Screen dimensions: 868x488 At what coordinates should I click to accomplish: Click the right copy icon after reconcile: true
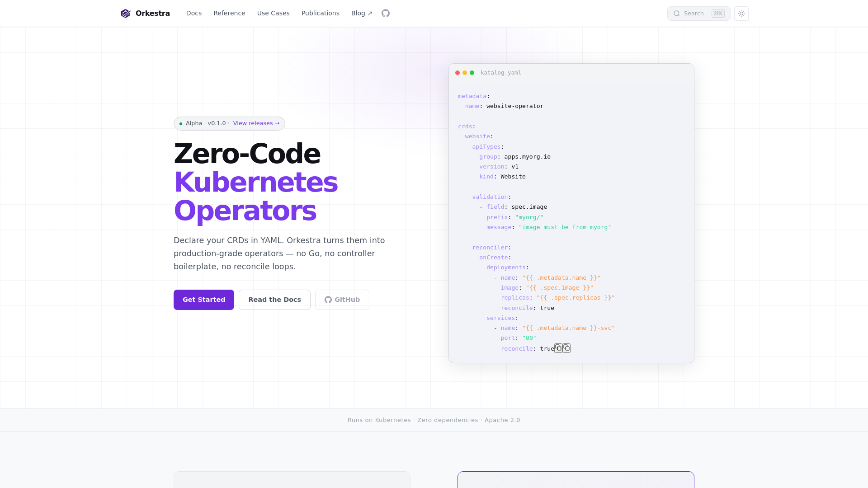pyautogui.click(x=566, y=348)
